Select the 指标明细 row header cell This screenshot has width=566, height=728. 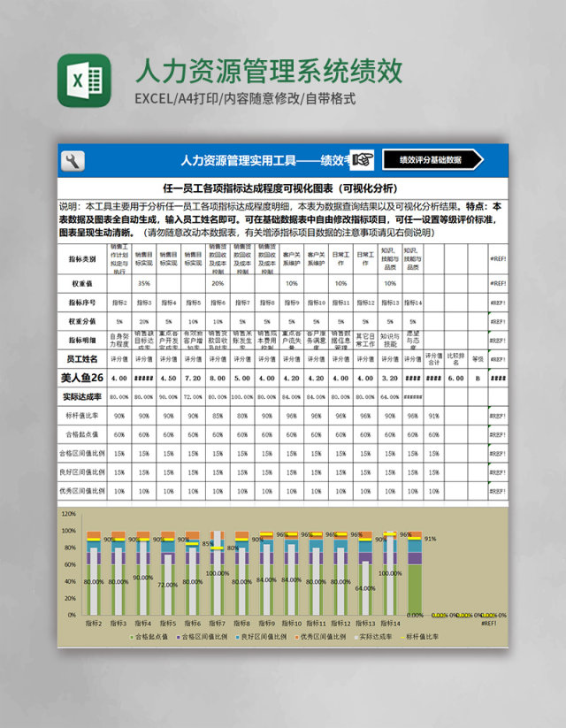pos(82,341)
